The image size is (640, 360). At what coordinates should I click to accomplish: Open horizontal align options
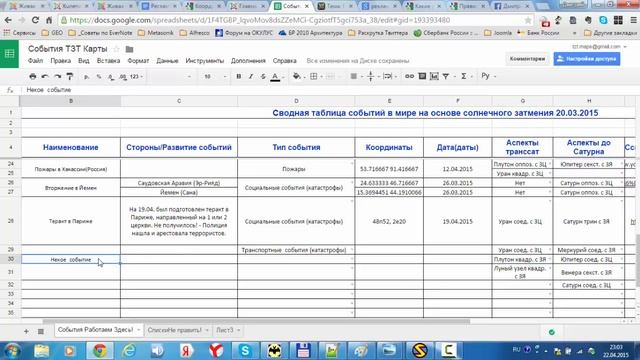(x=355, y=76)
